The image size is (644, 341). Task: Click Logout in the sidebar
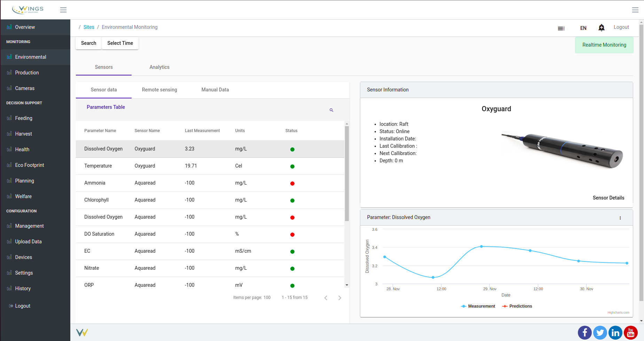click(36, 306)
